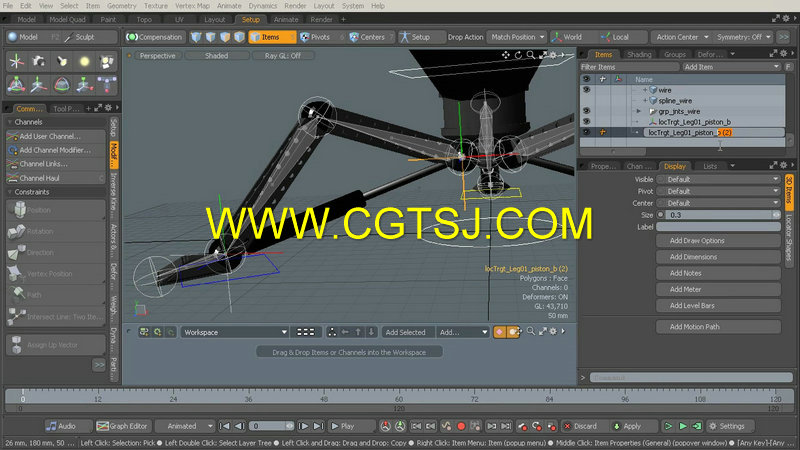This screenshot has width=800, height=450.
Task: Open the Add Item dropdown
Action: pos(732,67)
